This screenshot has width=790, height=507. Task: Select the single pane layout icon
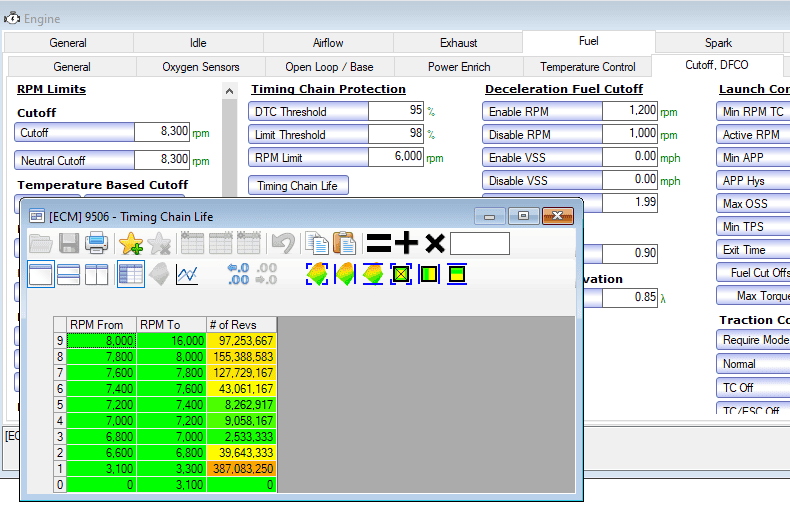[41, 275]
